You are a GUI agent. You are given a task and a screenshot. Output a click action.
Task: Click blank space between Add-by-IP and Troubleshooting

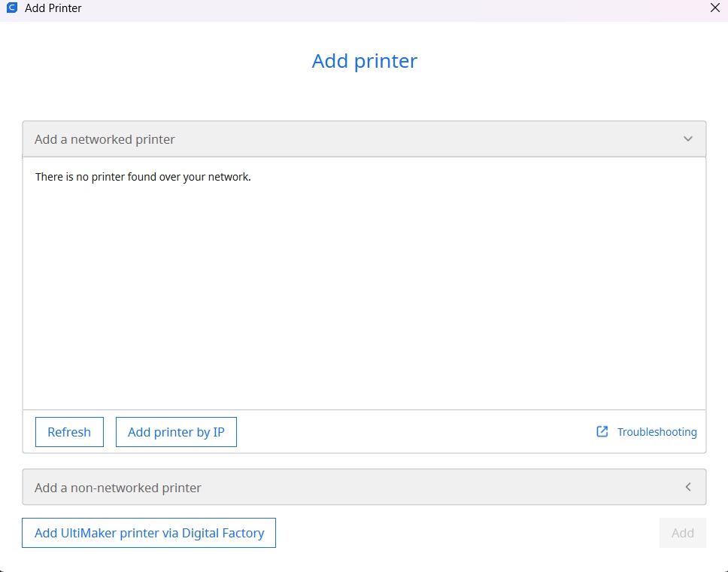[x=414, y=432]
